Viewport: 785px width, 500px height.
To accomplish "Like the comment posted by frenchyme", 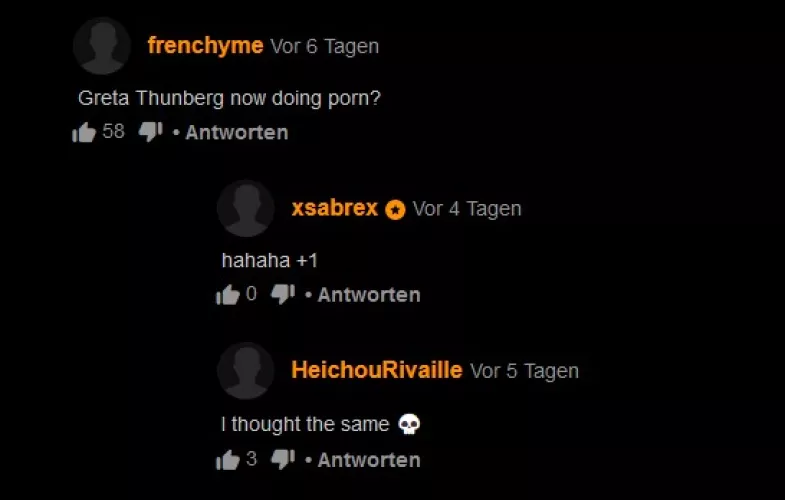I will 84,132.
